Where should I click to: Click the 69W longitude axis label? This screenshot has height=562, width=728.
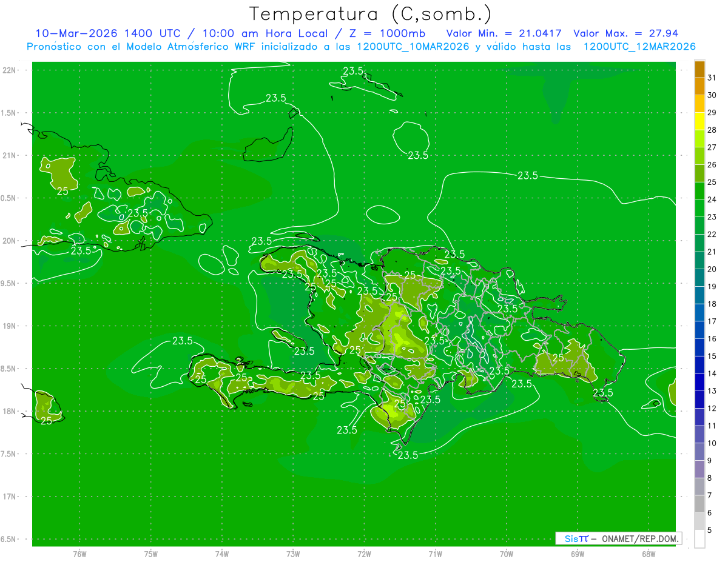tap(578, 554)
